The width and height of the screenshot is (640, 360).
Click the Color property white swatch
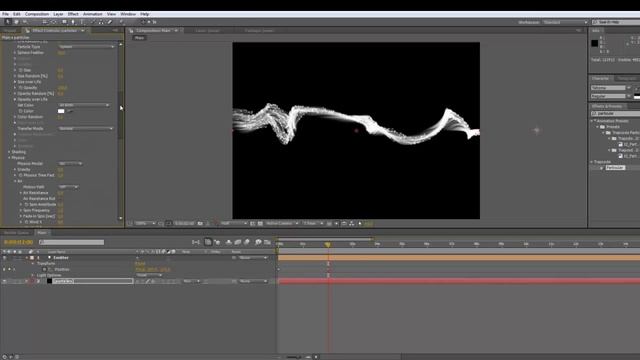click(61, 111)
